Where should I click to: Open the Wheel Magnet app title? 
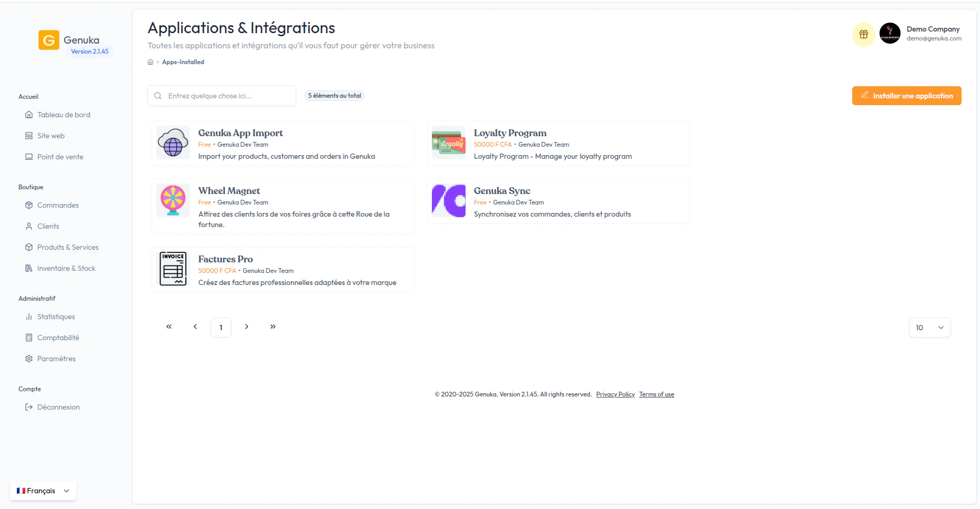coord(229,191)
